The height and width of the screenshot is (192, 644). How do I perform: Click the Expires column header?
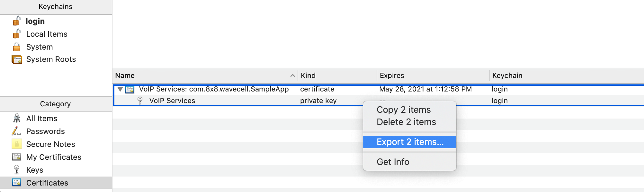pos(392,75)
